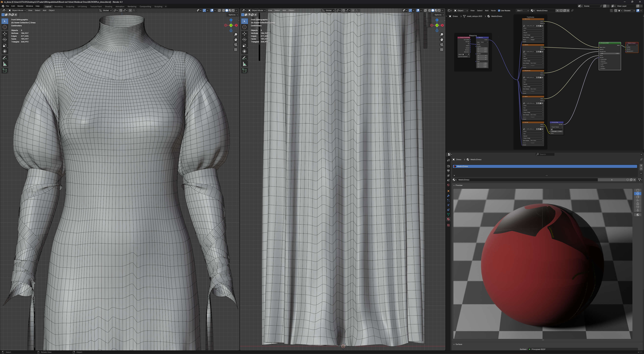Open the Object properties tab

coord(448,191)
